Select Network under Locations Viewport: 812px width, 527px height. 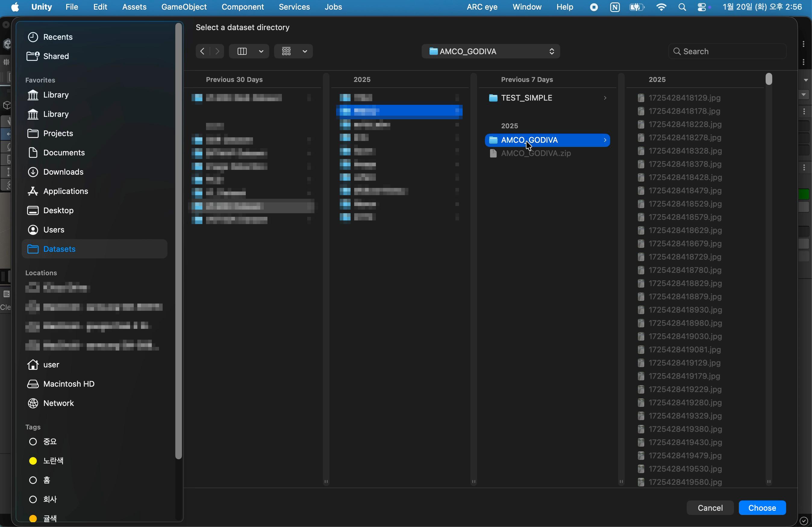tap(58, 403)
